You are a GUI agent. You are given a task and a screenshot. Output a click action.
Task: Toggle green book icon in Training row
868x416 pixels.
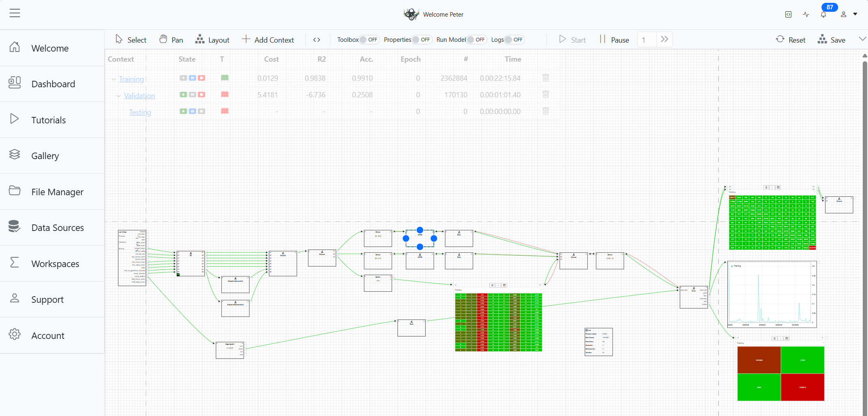tap(225, 78)
